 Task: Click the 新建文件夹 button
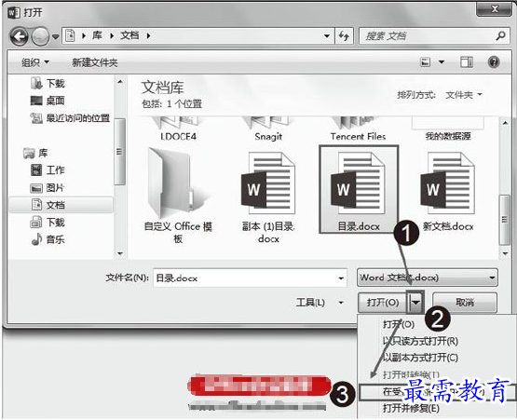[x=95, y=62]
